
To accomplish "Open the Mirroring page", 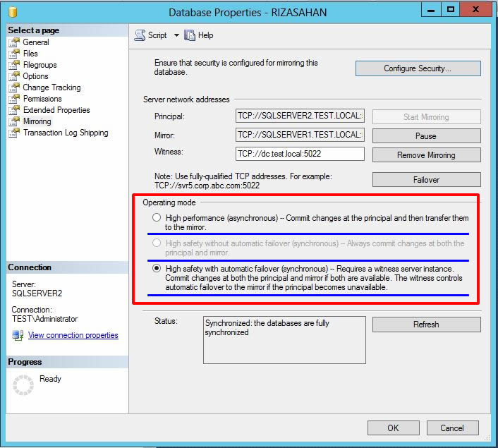I will [37, 121].
